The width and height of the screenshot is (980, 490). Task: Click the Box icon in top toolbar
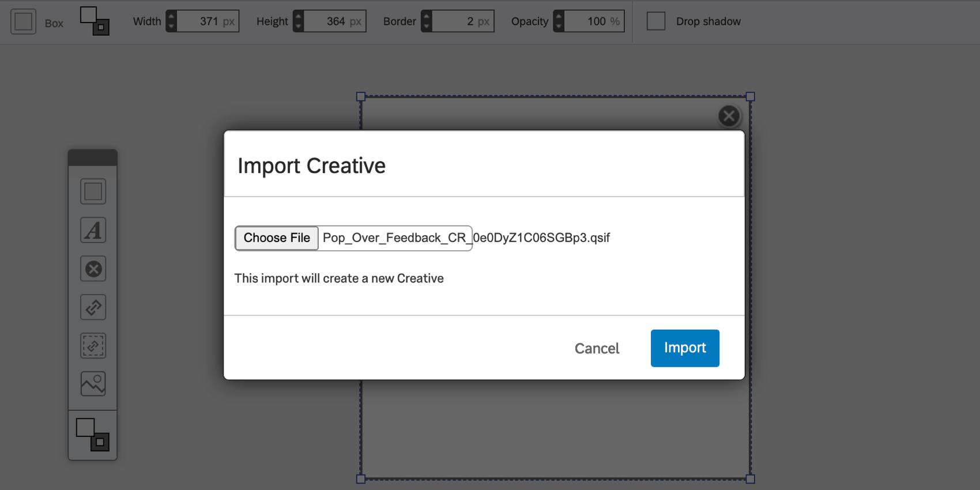[24, 22]
